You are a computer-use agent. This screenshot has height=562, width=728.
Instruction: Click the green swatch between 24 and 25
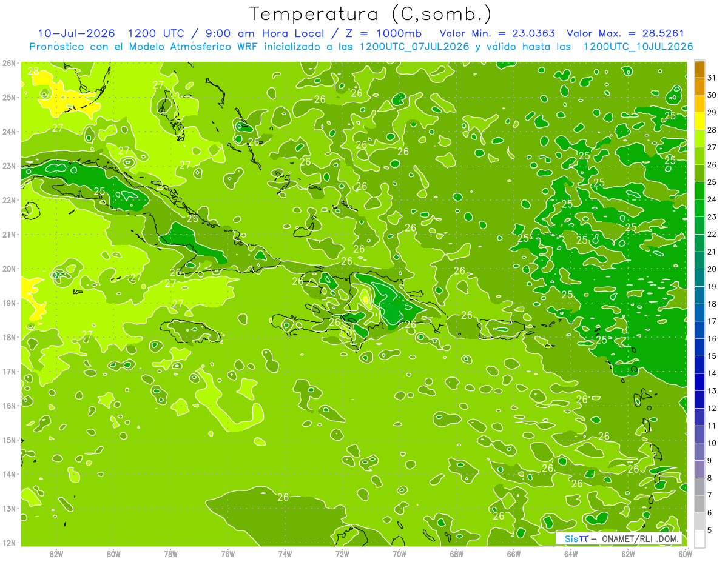click(x=699, y=191)
